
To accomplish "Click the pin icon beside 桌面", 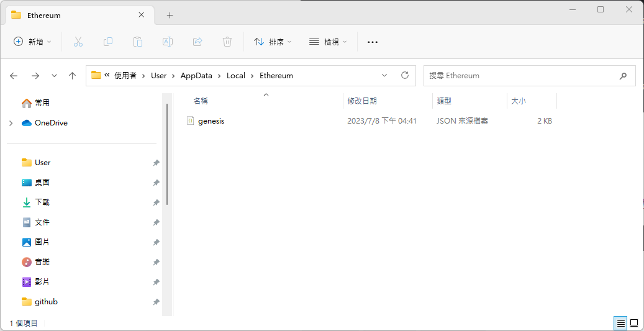I will tap(156, 183).
